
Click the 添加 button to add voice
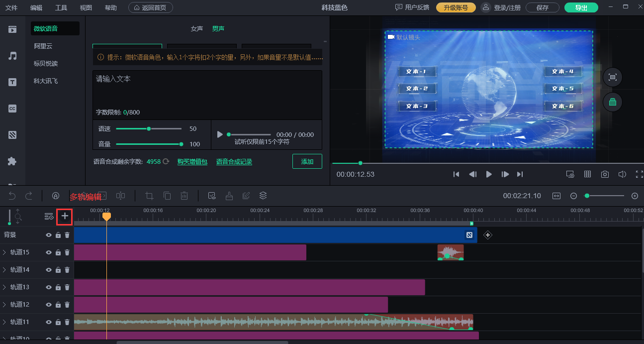tap(307, 161)
